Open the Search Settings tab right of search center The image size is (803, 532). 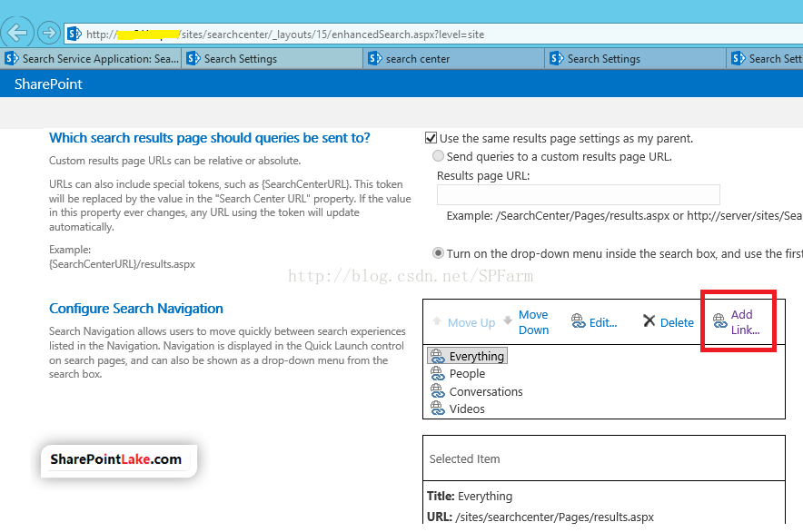pos(636,59)
